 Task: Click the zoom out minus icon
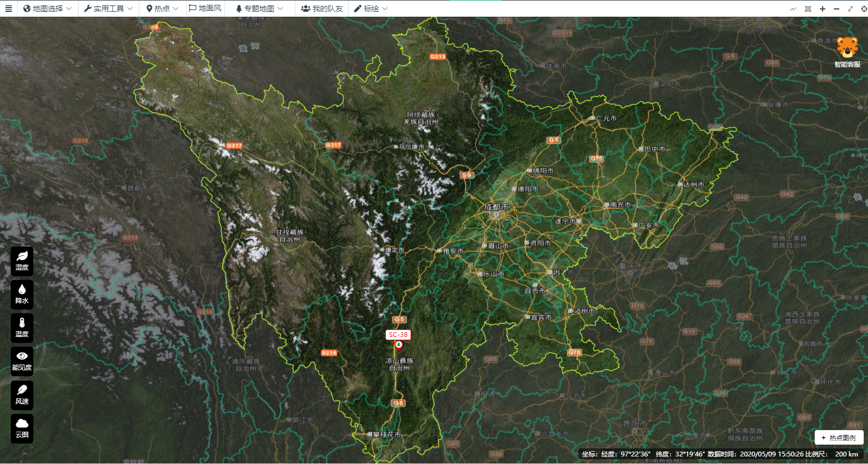coord(836,9)
